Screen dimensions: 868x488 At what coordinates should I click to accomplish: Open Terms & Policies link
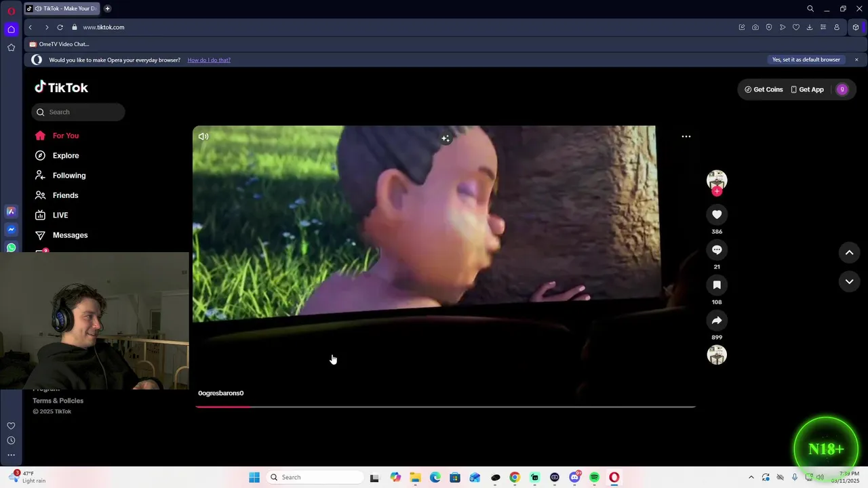58,401
